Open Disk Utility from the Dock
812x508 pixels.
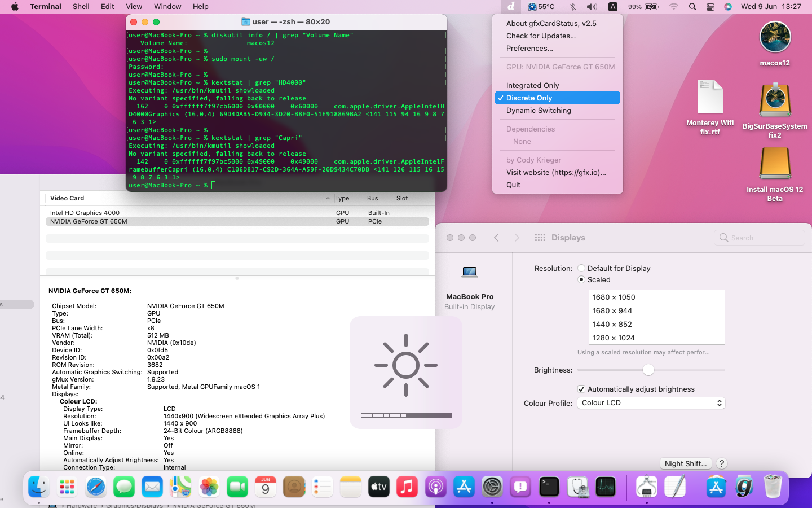click(577, 487)
